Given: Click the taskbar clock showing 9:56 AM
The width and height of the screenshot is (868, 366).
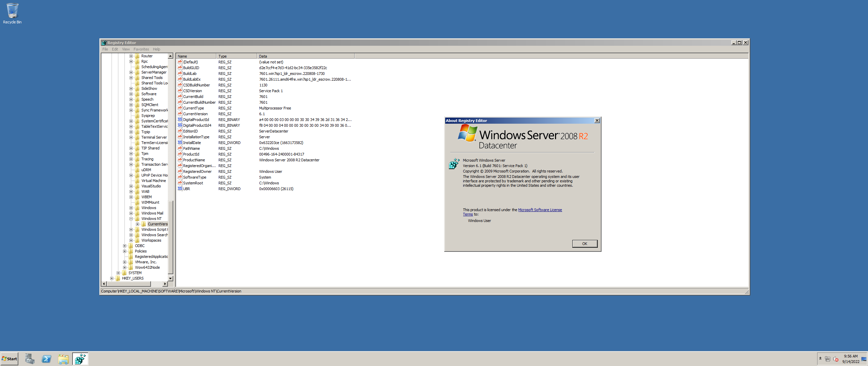Looking at the screenshot, I should [850, 359].
